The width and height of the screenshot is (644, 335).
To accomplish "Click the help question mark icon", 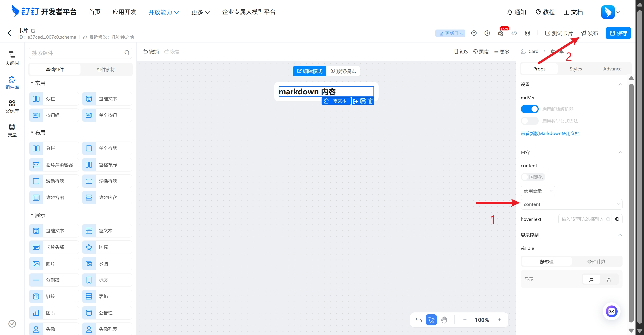I will (x=474, y=33).
